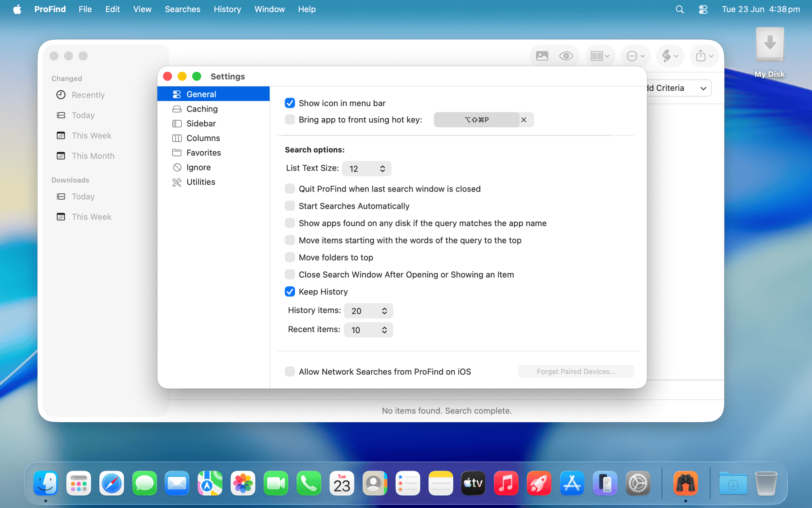812x508 pixels.
Task: Click the Quick Look eye icon
Action: click(566, 56)
